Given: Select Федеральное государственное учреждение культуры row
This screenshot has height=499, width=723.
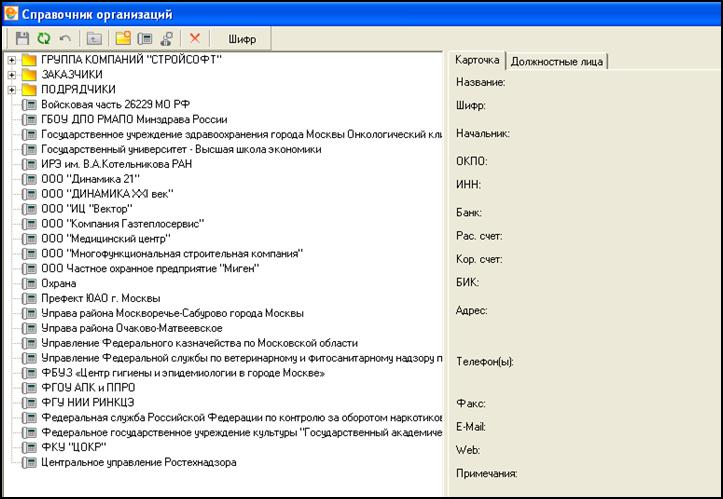Looking at the screenshot, I should click(x=241, y=433).
